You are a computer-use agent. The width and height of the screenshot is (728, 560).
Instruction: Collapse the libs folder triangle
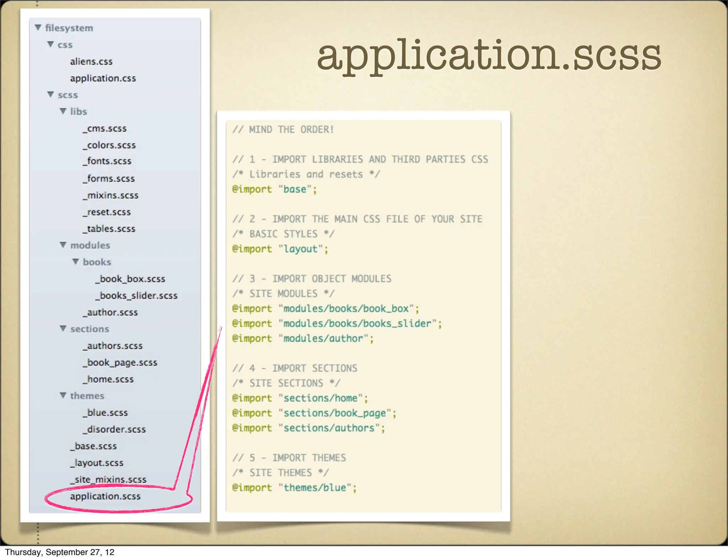(x=63, y=111)
